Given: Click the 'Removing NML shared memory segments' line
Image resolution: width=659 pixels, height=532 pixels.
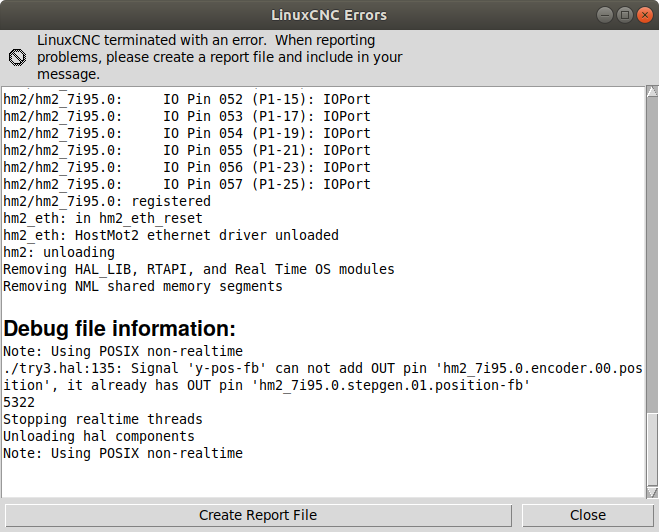Looking at the screenshot, I should pyautogui.click(x=143, y=286).
